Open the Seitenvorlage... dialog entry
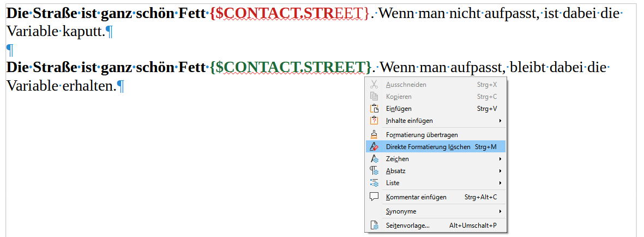The width and height of the screenshot is (644, 237). pyautogui.click(x=407, y=226)
